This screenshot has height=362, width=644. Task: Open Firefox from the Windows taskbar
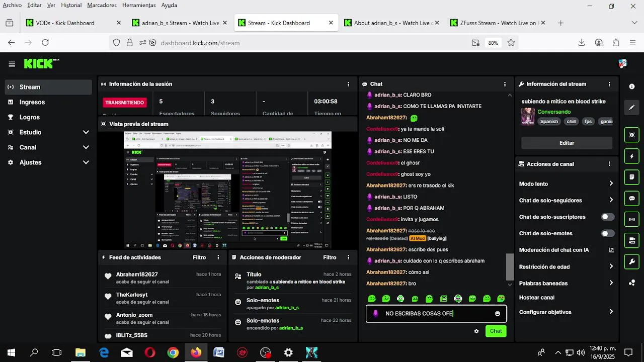click(196, 352)
